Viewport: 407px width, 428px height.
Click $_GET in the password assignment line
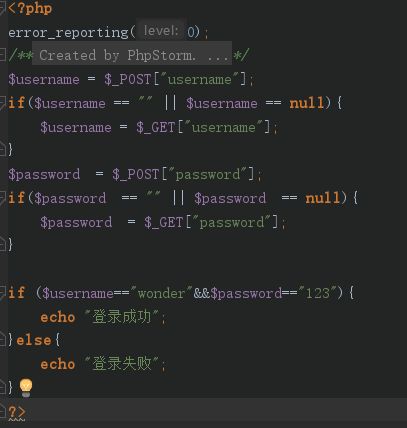coord(164,222)
